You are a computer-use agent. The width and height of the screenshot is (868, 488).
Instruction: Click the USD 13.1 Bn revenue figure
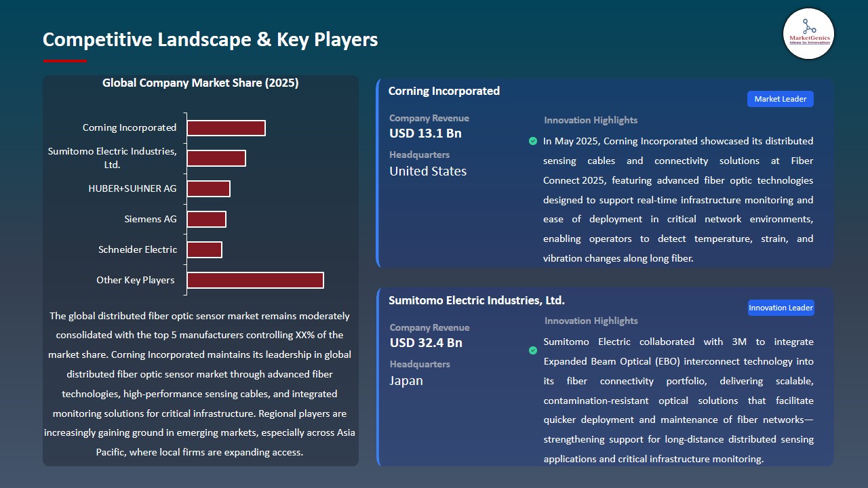tap(425, 134)
